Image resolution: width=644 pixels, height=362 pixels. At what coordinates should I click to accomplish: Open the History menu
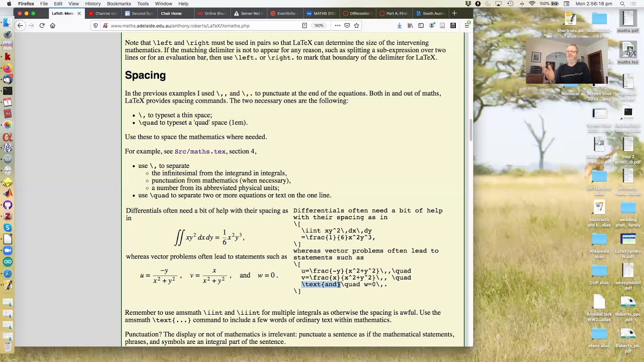[x=93, y=4]
